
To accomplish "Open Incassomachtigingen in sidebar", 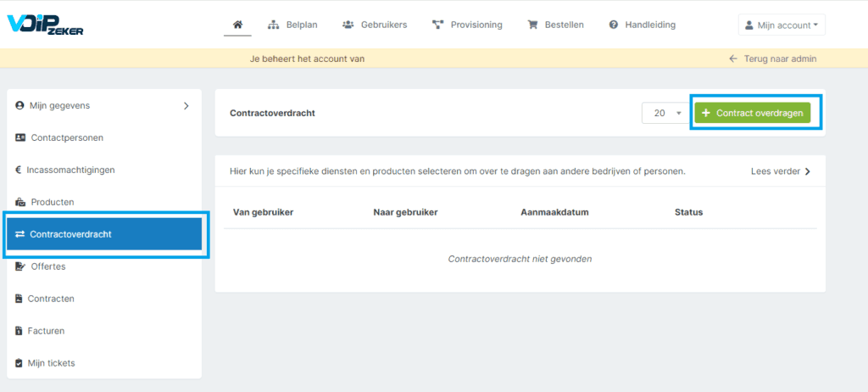I will 104,170.
